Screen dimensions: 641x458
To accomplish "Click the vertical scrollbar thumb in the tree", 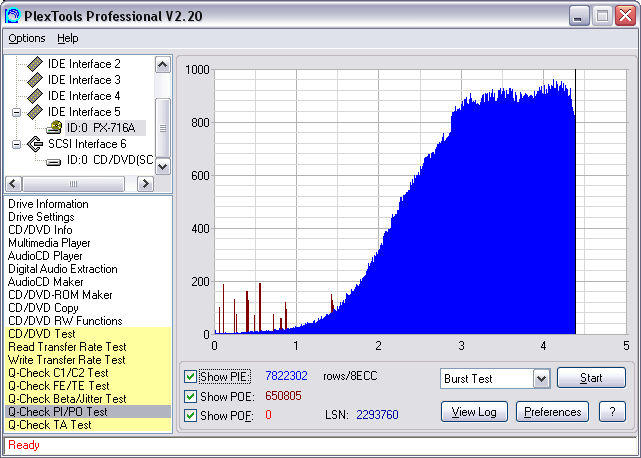I will point(163,128).
